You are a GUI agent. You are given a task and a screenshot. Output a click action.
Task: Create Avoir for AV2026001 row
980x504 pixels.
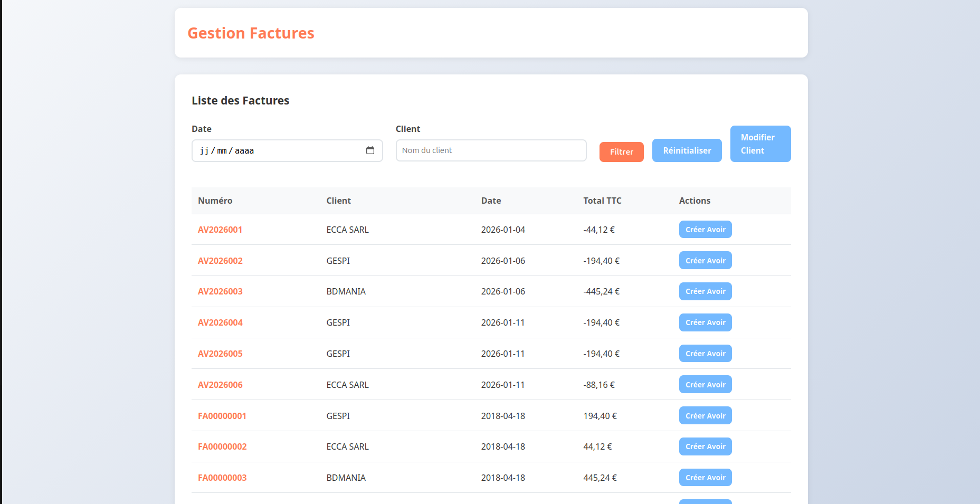pos(705,230)
